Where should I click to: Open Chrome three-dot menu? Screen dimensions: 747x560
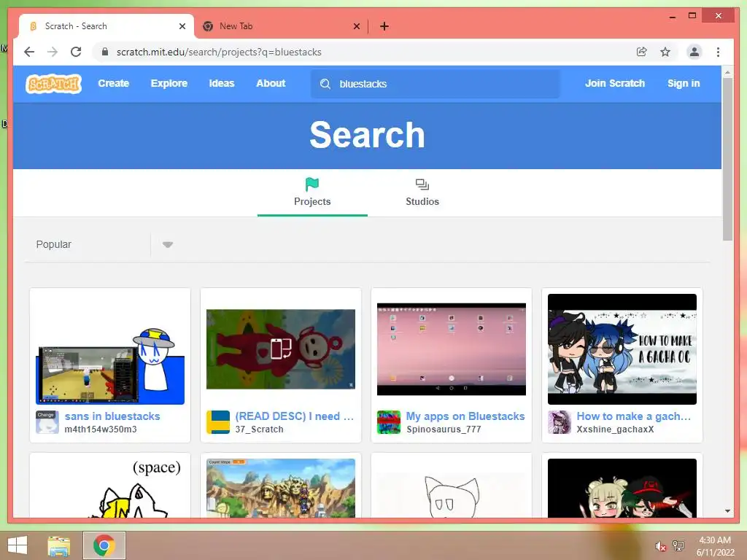click(x=718, y=52)
